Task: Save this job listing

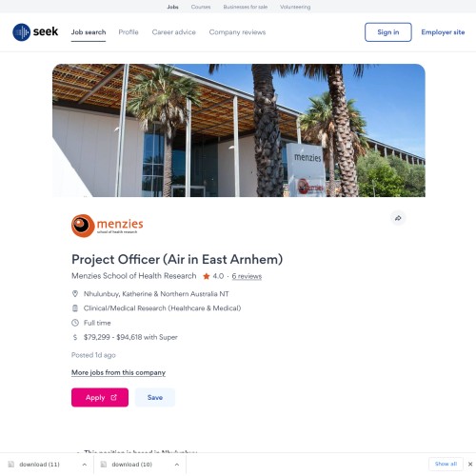Action: (x=155, y=397)
